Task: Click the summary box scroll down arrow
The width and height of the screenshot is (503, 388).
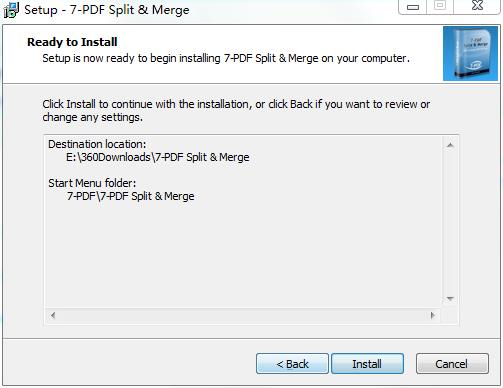Action: pos(450,299)
